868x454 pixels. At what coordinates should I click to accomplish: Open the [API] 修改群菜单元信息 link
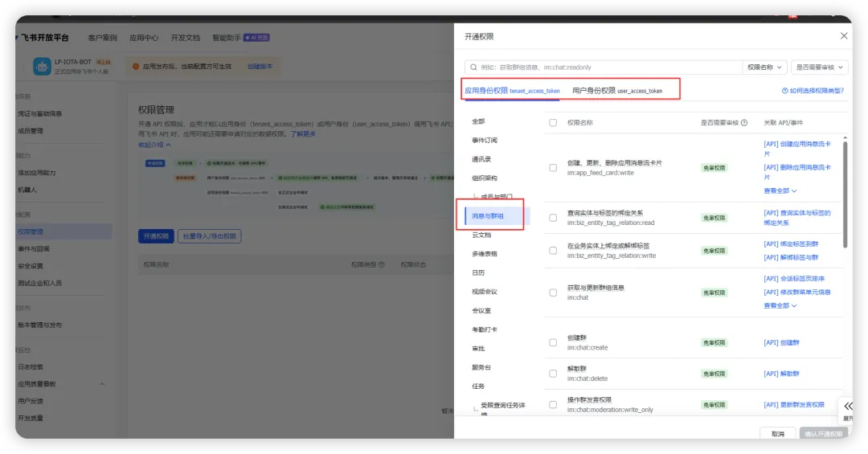click(x=797, y=292)
